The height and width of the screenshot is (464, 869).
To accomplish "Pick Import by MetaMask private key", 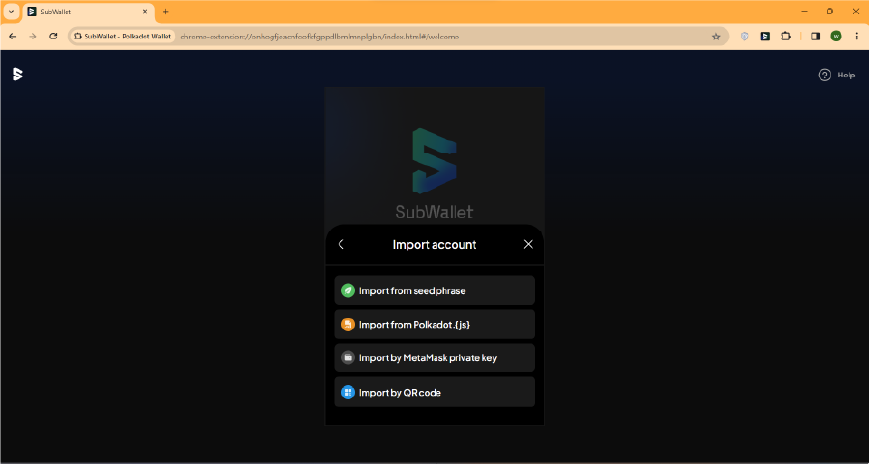I will coord(434,358).
